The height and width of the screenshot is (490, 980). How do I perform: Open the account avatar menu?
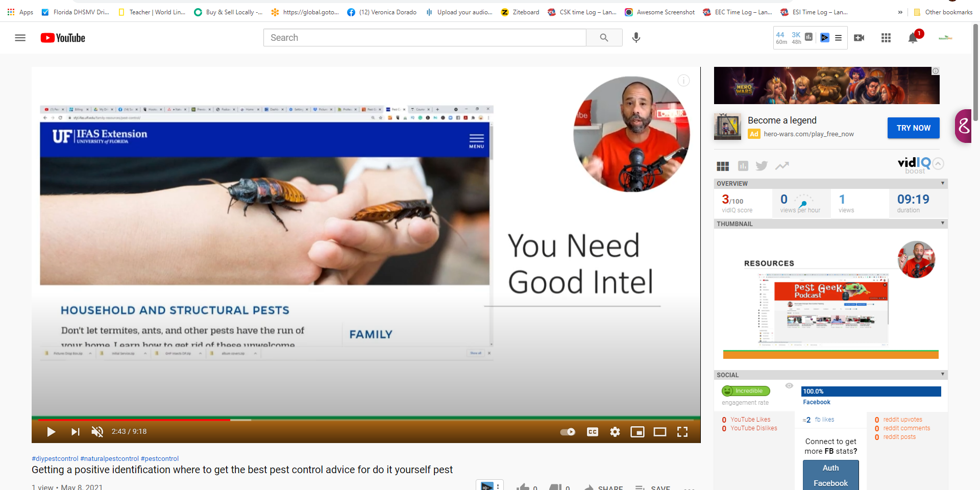(x=945, y=38)
